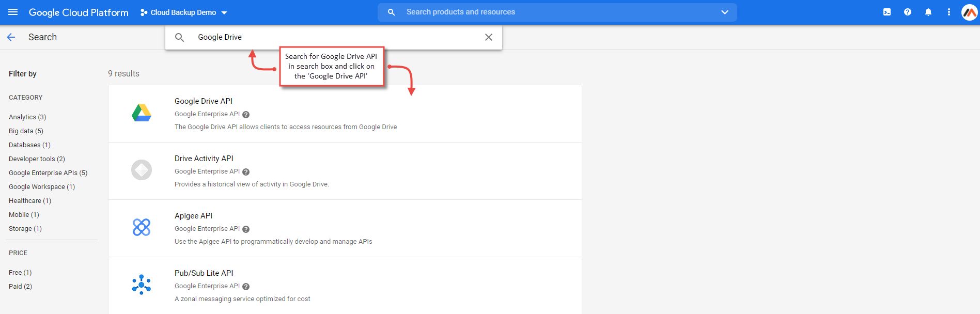Filter by Big data (5) category
This screenshot has height=314, width=980.
tap(26, 131)
